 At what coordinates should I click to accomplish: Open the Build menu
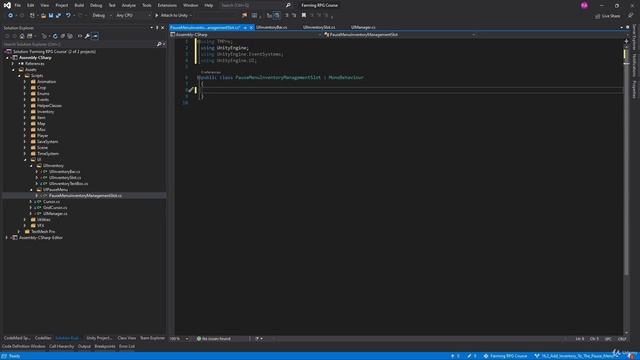pos(79,5)
